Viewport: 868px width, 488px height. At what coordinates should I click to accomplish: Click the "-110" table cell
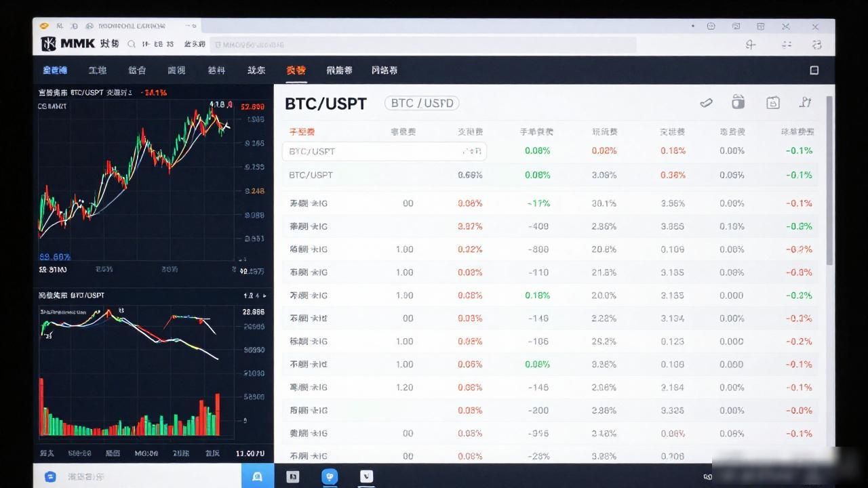click(x=538, y=272)
